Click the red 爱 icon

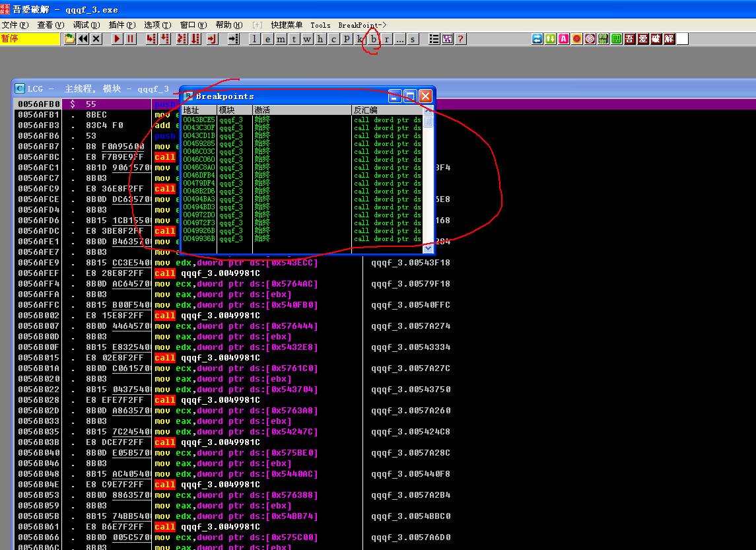coord(642,39)
